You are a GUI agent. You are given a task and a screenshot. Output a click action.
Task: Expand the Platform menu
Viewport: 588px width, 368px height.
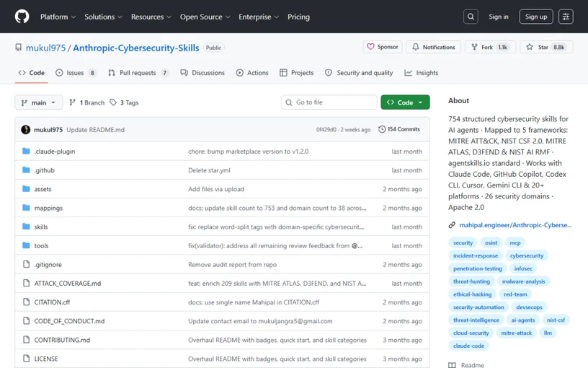click(x=58, y=17)
